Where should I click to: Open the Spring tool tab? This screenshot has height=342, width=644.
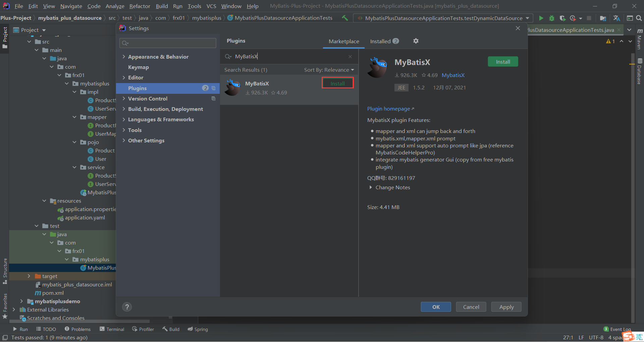coord(198,329)
